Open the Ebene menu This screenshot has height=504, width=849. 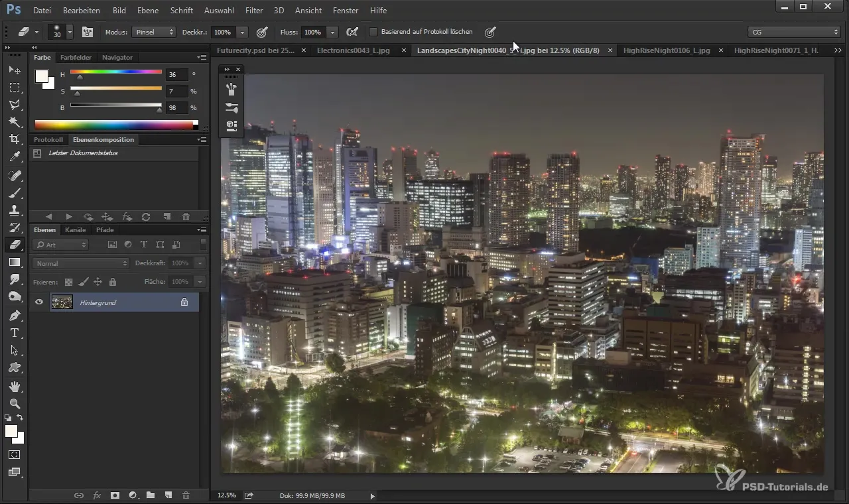(148, 11)
